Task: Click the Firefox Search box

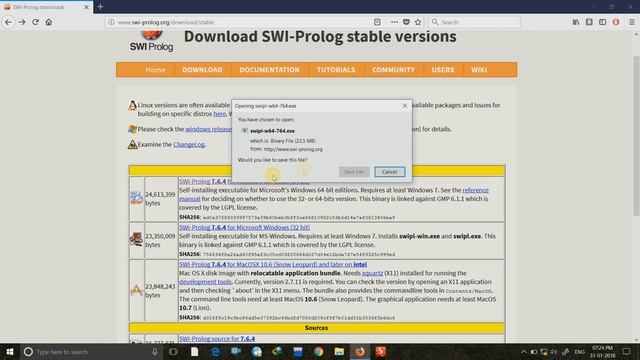Action: click(x=474, y=22)
